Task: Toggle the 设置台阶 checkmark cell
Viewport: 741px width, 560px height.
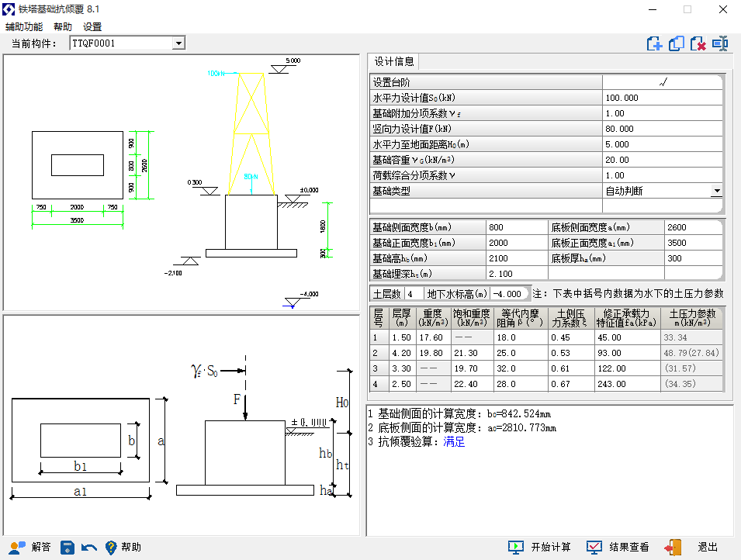Action: pyautogui.click(x=663, y=82)
